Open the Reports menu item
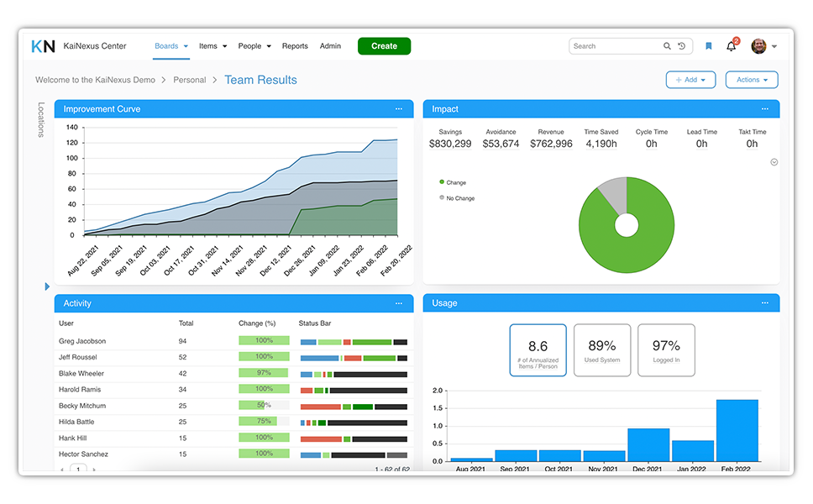 295,46
